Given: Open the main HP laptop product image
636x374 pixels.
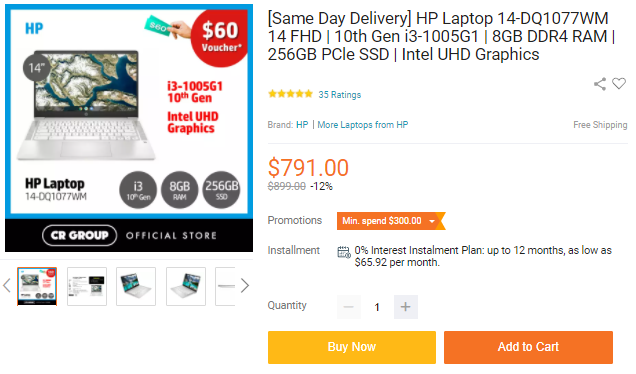Looking at the screenshot, I should pyautogui.click(x=129, y=128).
